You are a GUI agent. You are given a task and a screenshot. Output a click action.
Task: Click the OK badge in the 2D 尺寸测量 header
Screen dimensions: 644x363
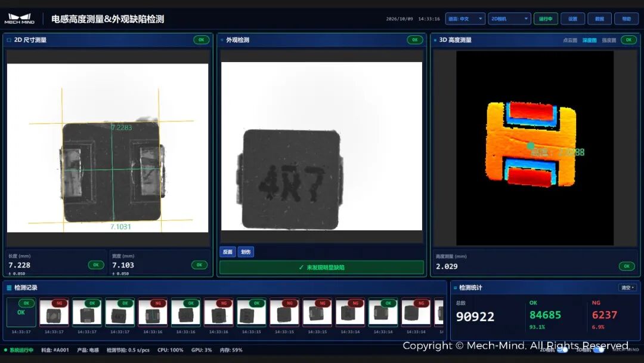click(202, 40)
